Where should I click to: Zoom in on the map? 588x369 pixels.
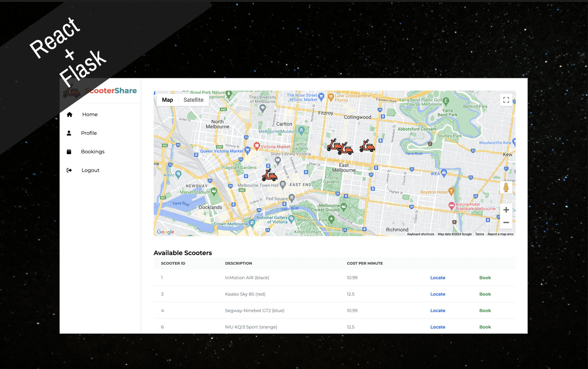tap(506, 210)
